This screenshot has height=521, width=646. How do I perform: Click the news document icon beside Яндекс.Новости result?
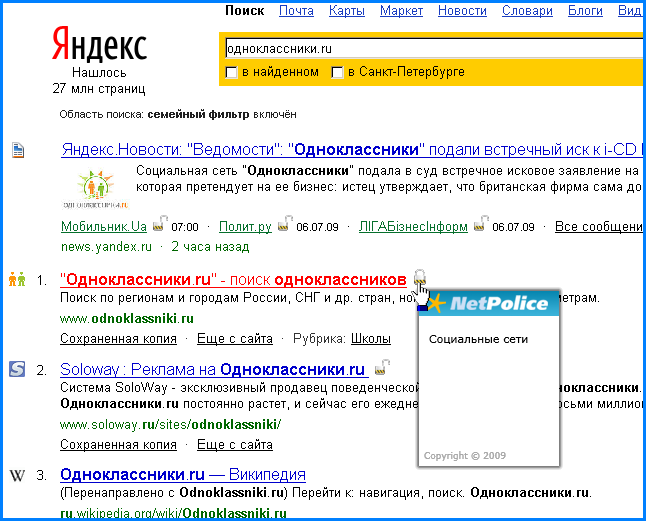tap(18, 150)
